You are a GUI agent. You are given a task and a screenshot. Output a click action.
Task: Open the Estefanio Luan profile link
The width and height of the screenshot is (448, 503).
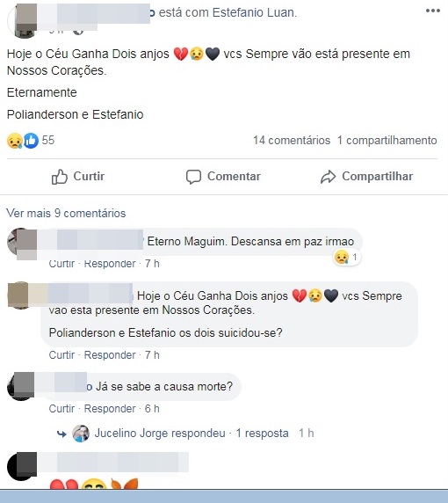[254, 12]
